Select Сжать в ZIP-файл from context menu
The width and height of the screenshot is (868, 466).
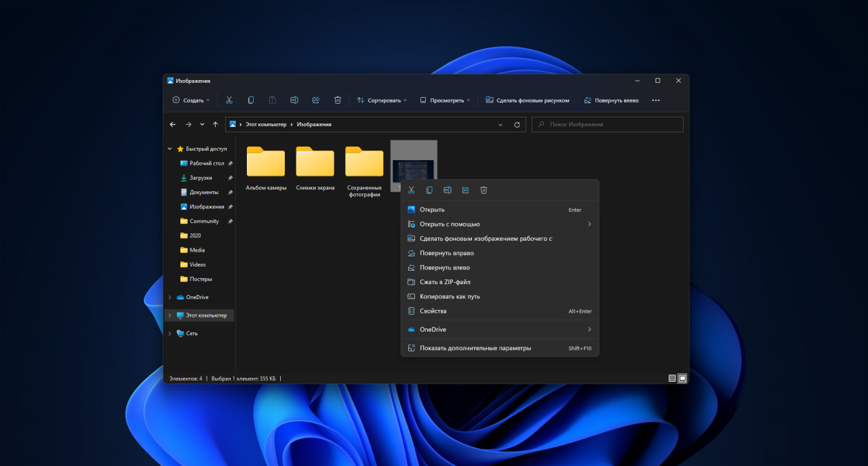(x=445, y=282)
